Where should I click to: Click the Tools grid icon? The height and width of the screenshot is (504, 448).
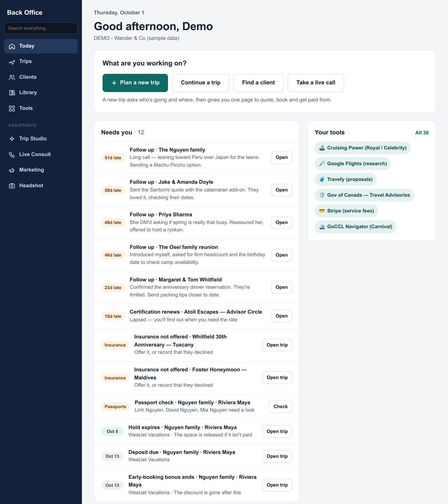(x=12, y=108)
